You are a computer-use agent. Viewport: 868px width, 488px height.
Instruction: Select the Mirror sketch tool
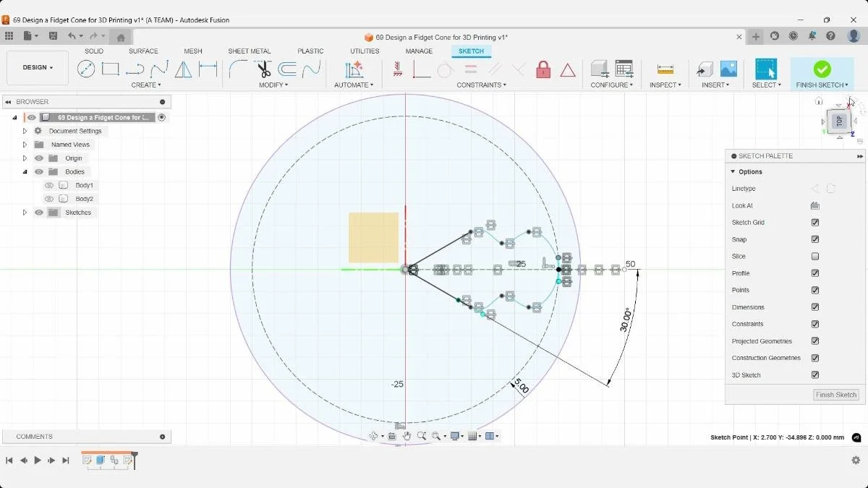(184, 69)
